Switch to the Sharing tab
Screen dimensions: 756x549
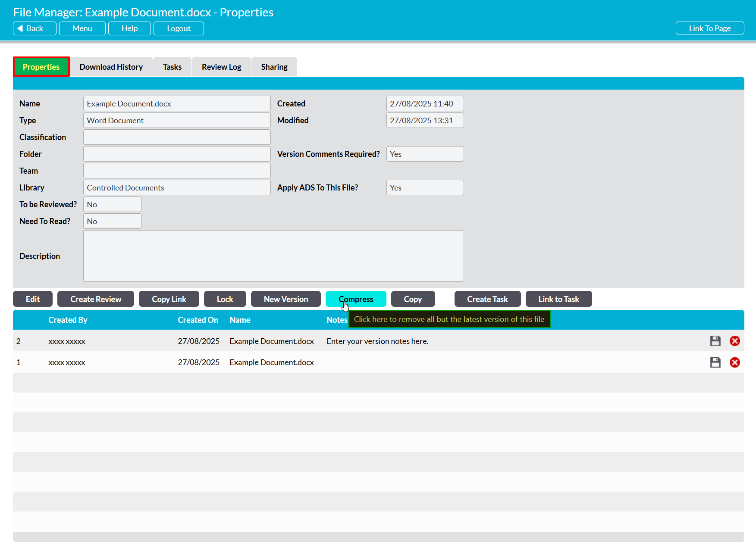(x=274, y=67)
